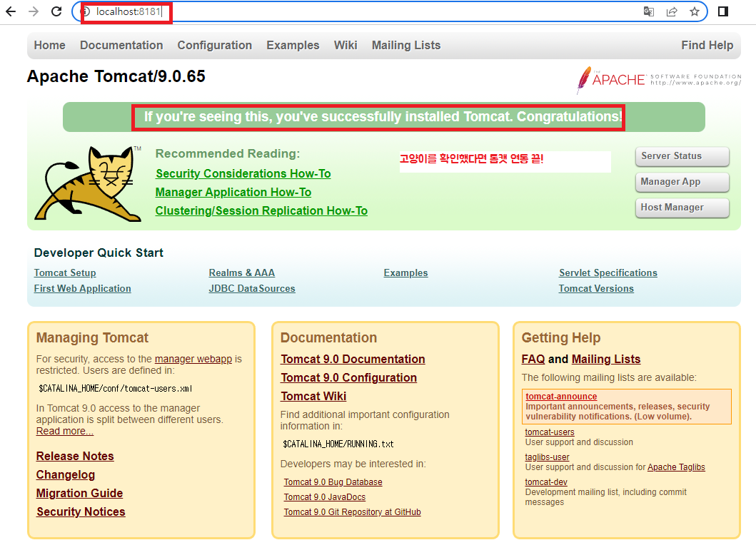Click the browser forward arrow

point(34,11)
